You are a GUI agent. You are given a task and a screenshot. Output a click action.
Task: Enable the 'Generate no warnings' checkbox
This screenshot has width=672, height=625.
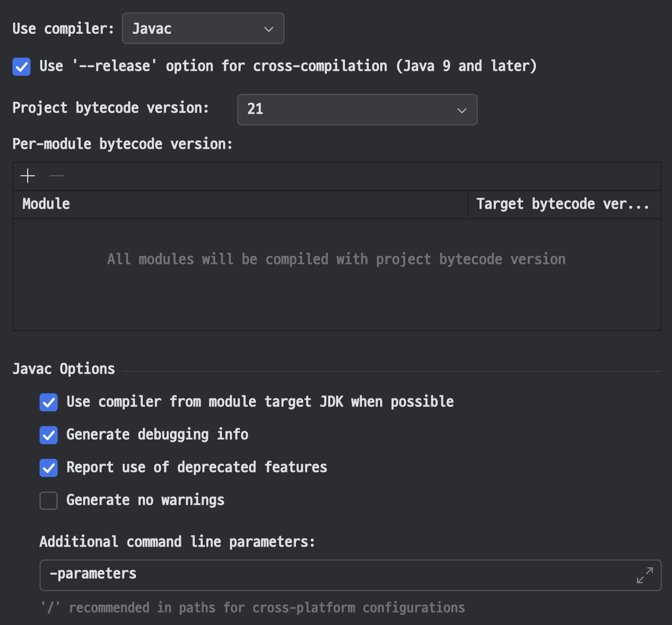tap(49, 501)
